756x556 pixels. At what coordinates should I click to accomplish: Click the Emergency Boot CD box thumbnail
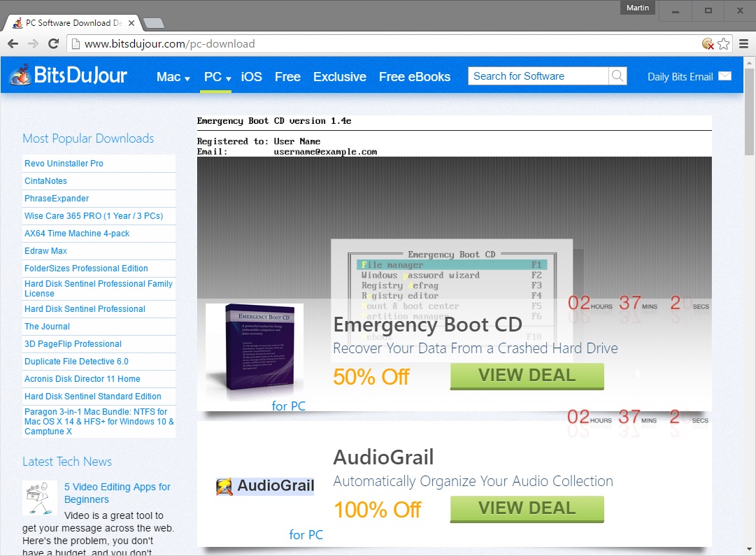tap(255, 352)
